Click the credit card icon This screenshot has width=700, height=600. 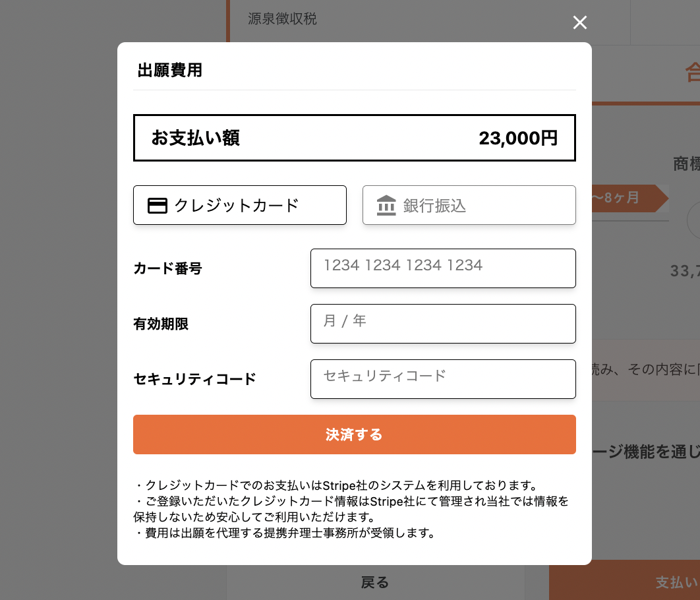click(157, 206)
